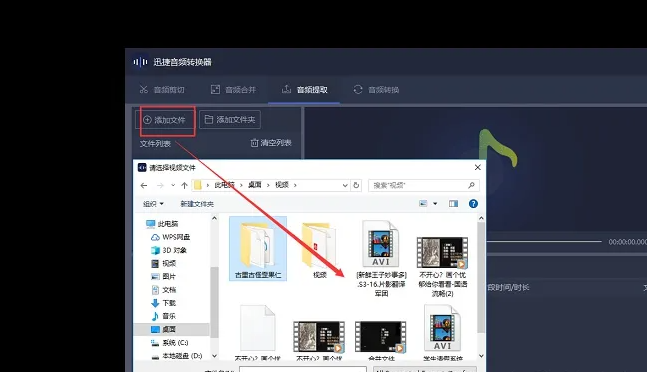Expand the address bar path dropdown
The image size is (647, 372).
click(x=345, y=186)
